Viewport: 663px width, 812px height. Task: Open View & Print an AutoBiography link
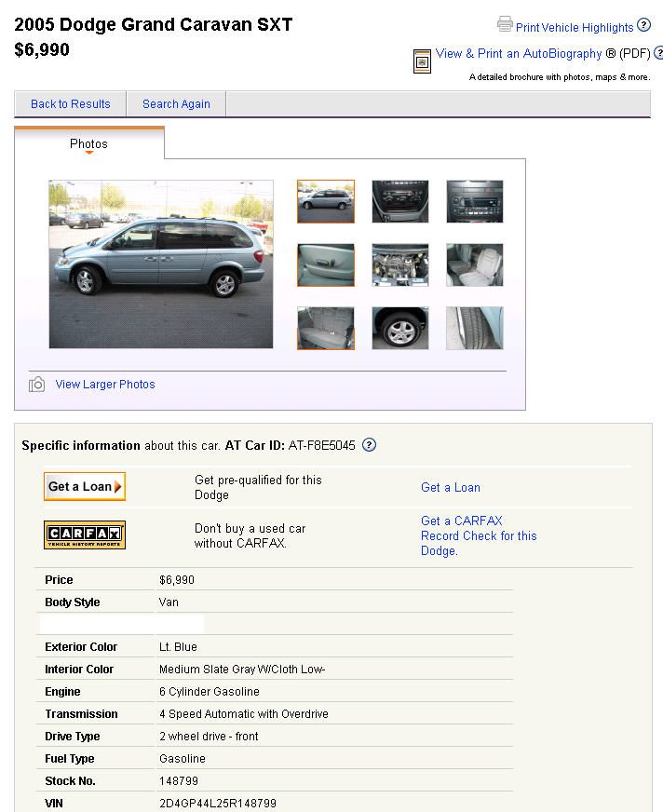point(519,53)
